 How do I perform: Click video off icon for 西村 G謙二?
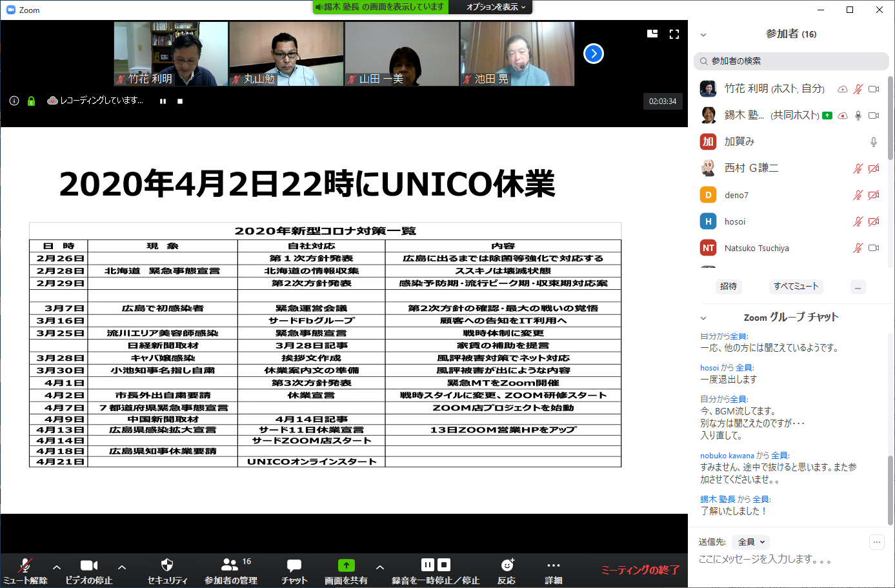coord(874,168)
